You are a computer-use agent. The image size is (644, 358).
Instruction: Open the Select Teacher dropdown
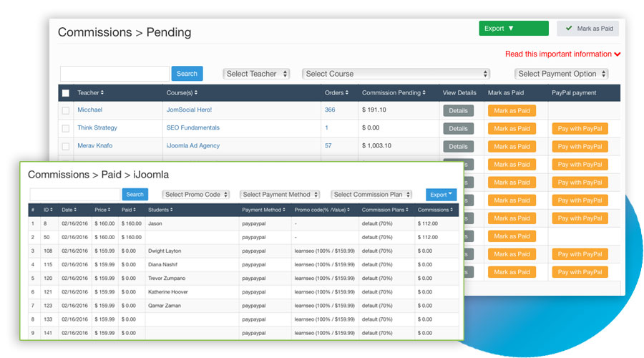pyautogui.click(x=256, y=74)
